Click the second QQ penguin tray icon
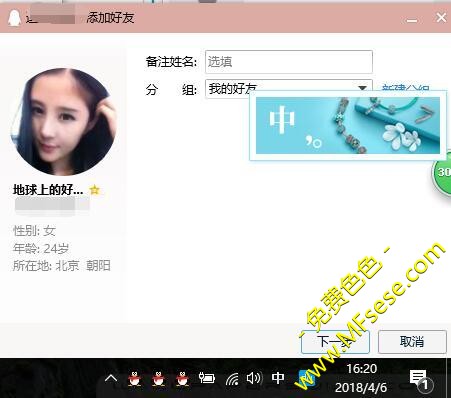Viewport: 451px width, 398px height. tap(158, 378)
